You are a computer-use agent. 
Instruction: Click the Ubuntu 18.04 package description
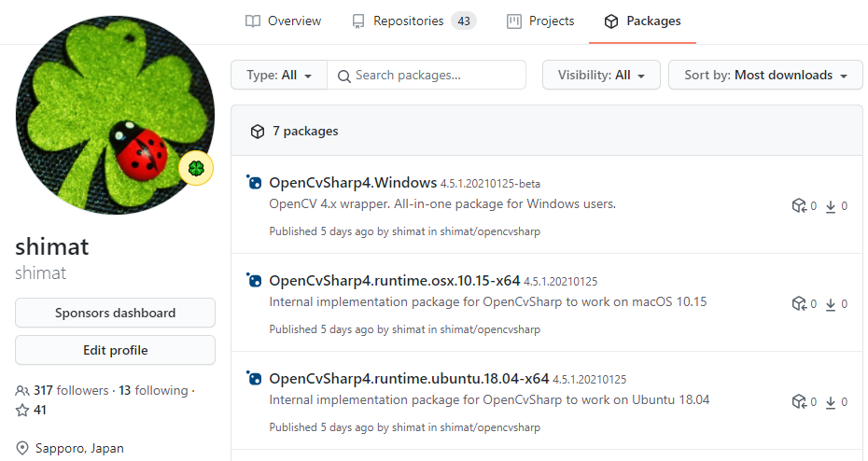click(489, 399)
